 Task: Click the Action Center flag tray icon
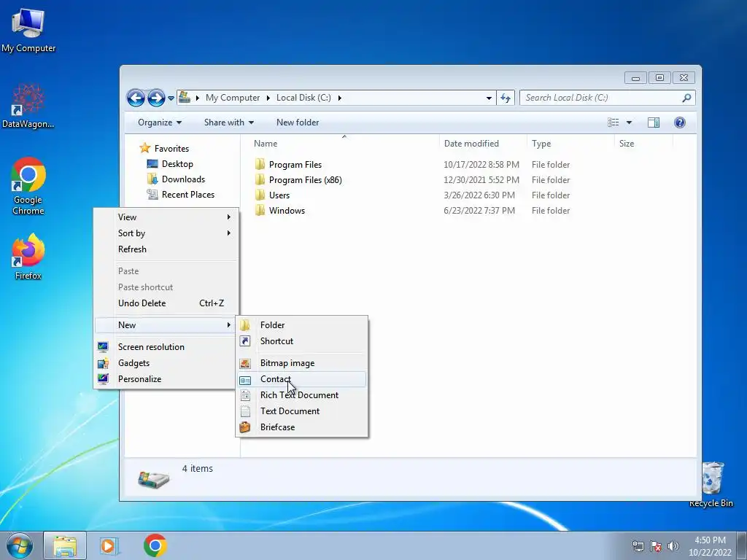[656, 546]
